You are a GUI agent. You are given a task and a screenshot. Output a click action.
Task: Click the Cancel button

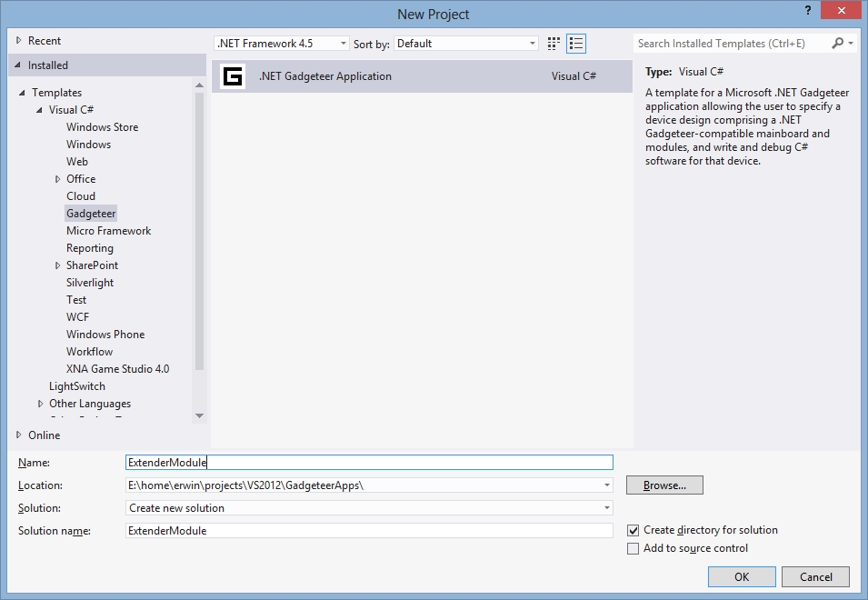coord(815,576)
